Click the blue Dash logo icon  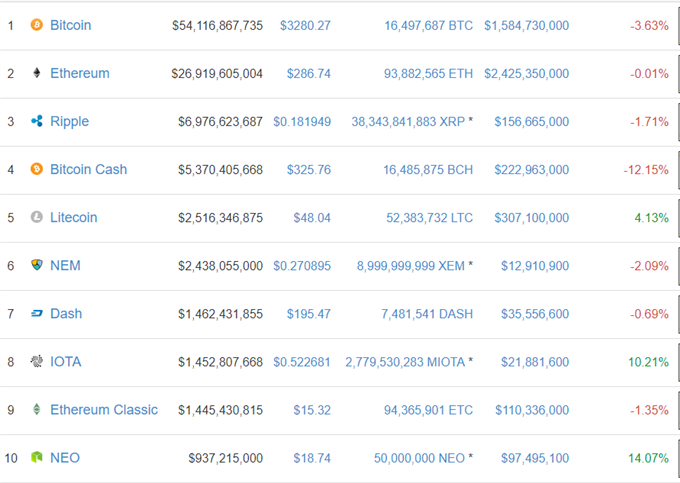pyautogui.click(x=36, y=313)
